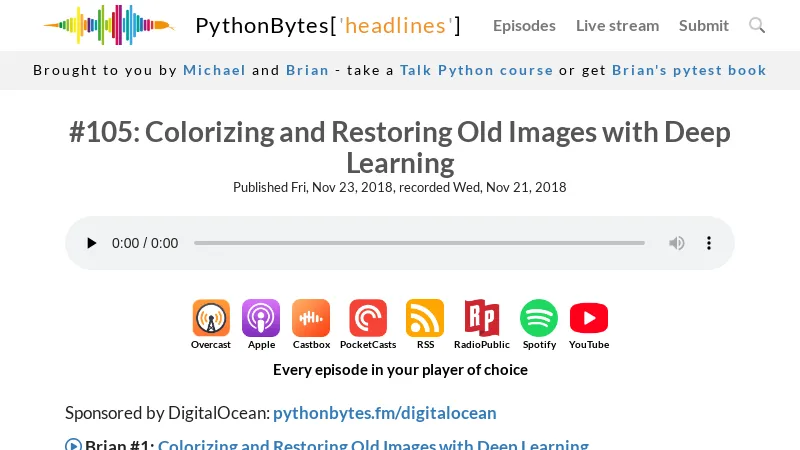800x450 pixels.
Task: Visit the Talk Python course link
Action: pos(476,70)
